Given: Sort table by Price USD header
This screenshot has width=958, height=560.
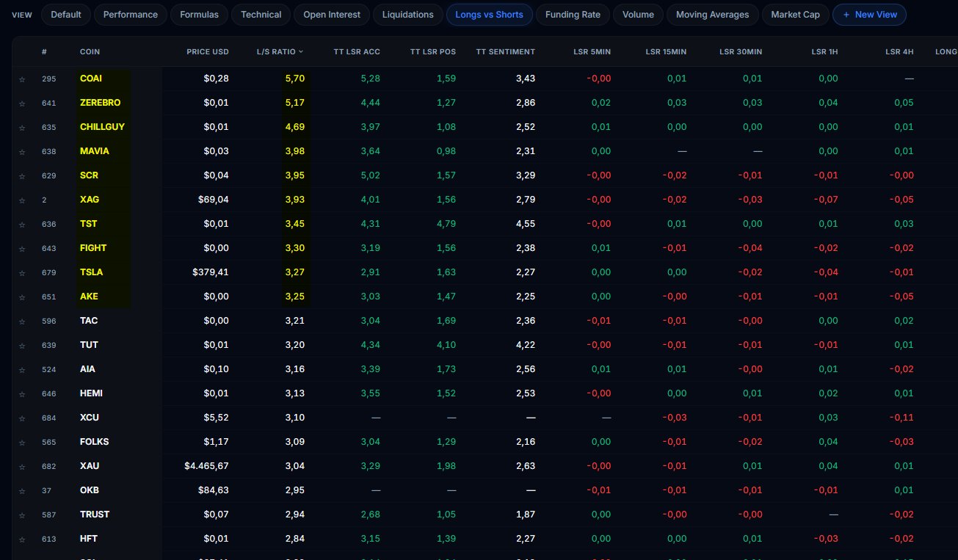Looking at the screenshot, I should pyautogui.click(x=207, y=51).
